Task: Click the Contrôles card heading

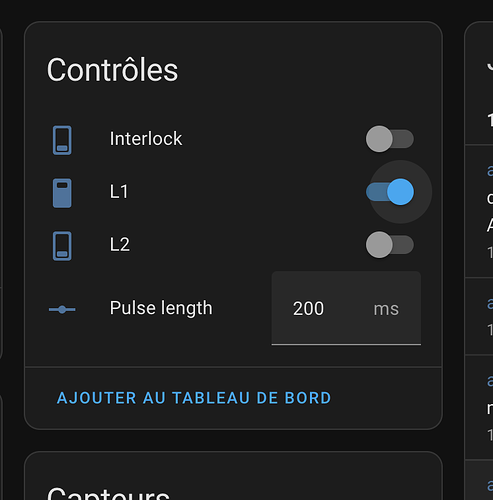Action: [112, 70]
